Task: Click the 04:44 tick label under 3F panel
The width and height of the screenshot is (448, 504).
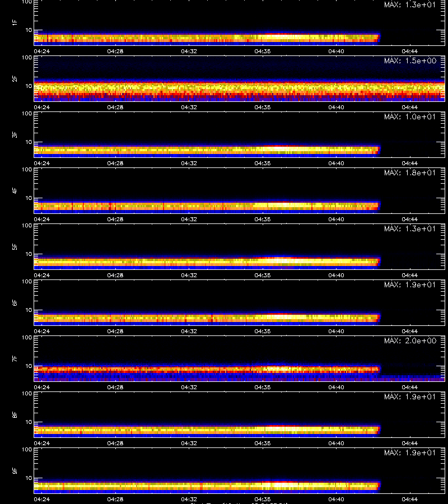Action: (x=410, y=163)
